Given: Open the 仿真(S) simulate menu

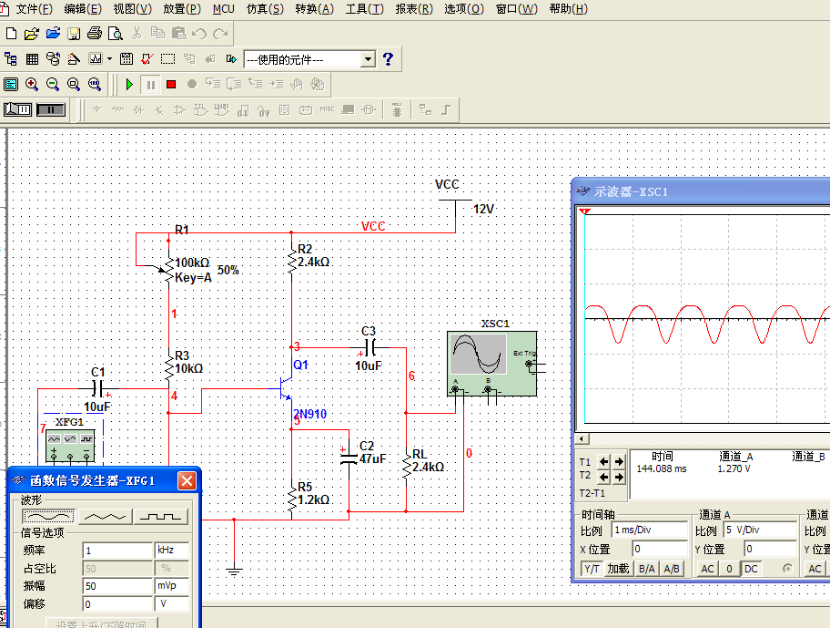Looking at the screenshot, I should [x=264, y=9].
